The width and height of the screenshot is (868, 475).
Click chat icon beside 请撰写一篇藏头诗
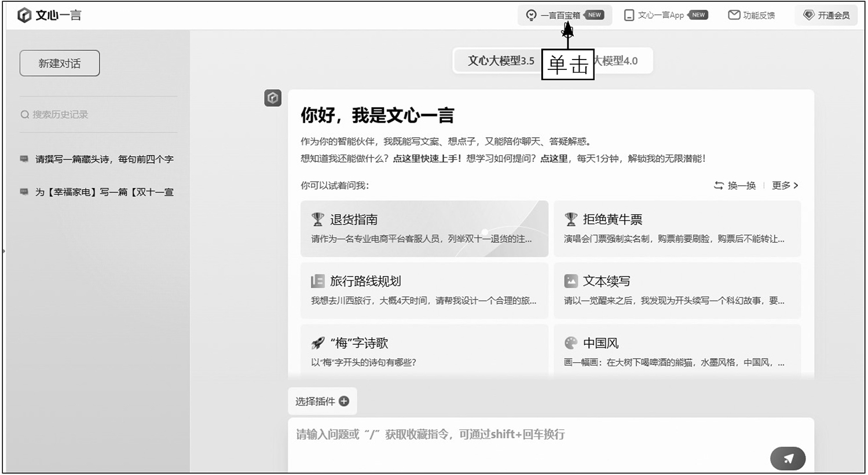click(x=24, y=159)
